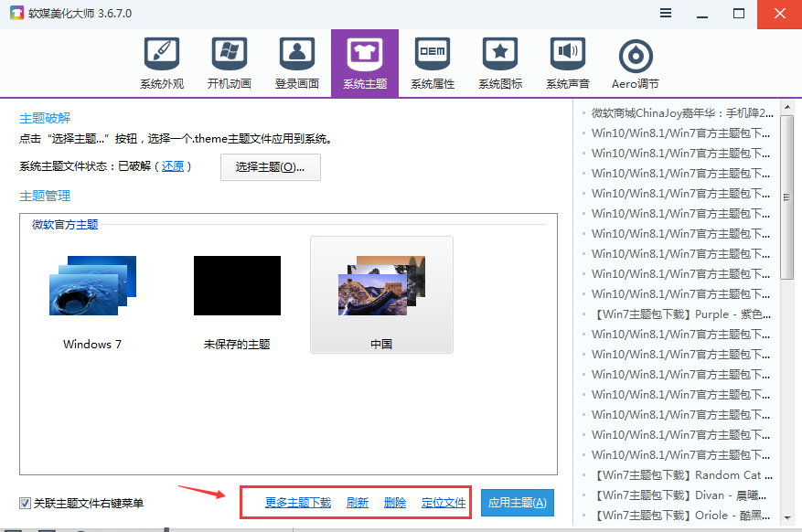Click the 删除 link

394,502
